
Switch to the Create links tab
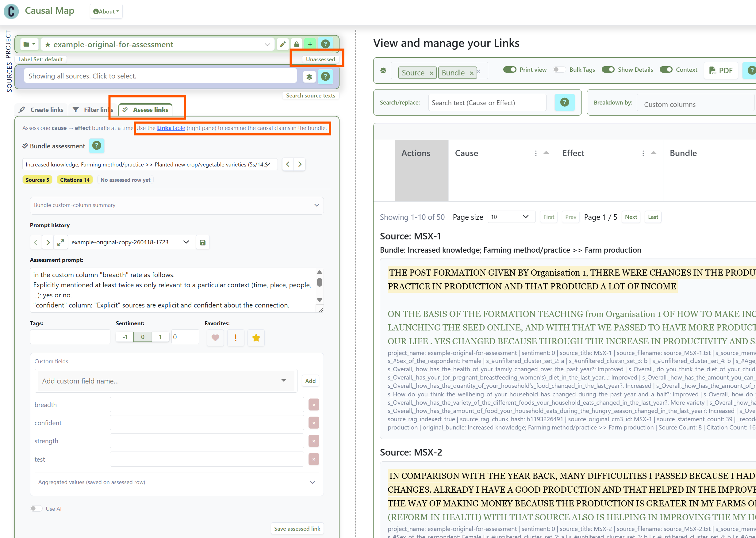(41, 110)
